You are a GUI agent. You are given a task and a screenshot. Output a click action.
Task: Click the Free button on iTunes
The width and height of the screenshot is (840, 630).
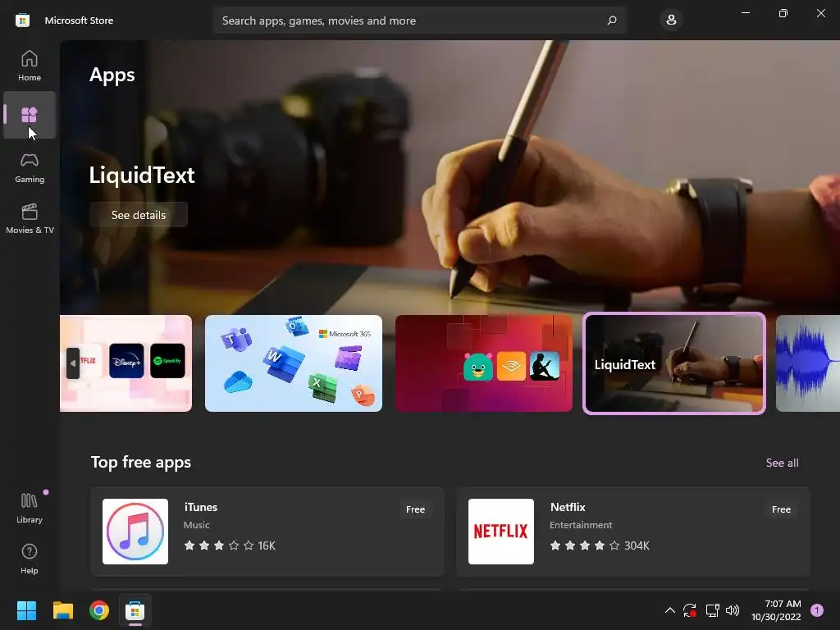tap(415, 509)
